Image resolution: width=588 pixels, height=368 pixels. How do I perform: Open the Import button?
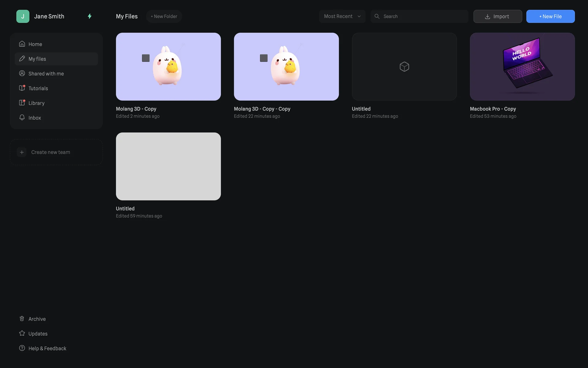click(497, 16)
